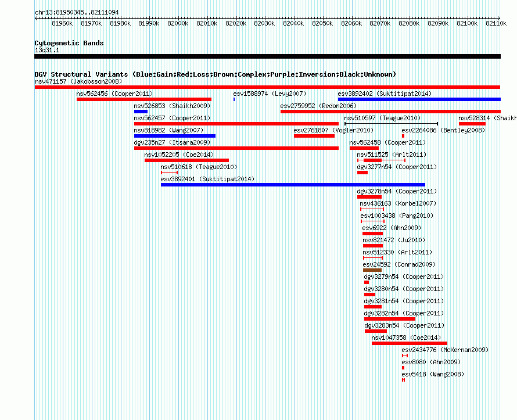Open nsv1047358 (Coe2014) variant label
The height and width of the screenshot is (420, 517).
(x=406, y=338)
